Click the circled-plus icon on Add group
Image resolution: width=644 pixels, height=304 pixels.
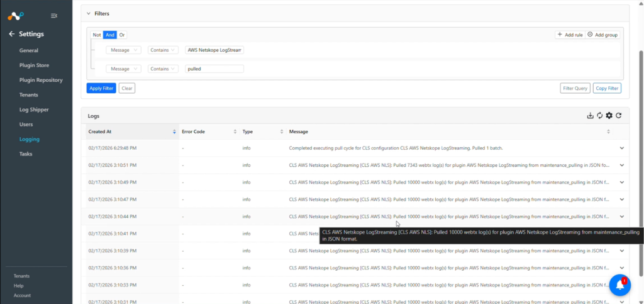(590, 35)
